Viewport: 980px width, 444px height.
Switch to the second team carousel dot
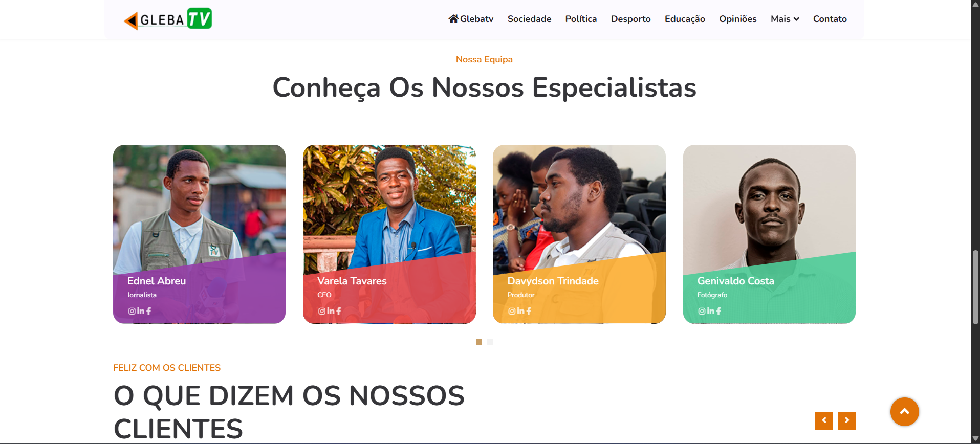click(490, 342)
